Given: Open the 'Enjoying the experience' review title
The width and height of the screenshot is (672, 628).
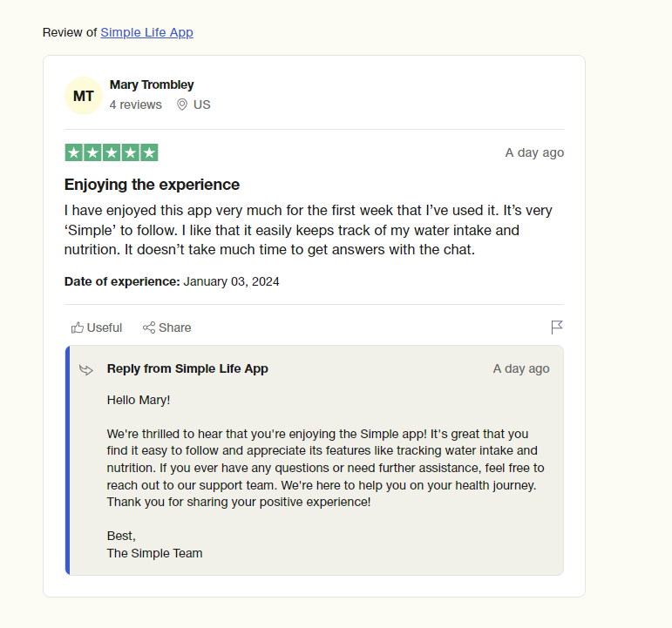Looking at the screenshot, I should pyautogui.click(x=152, y=185).
